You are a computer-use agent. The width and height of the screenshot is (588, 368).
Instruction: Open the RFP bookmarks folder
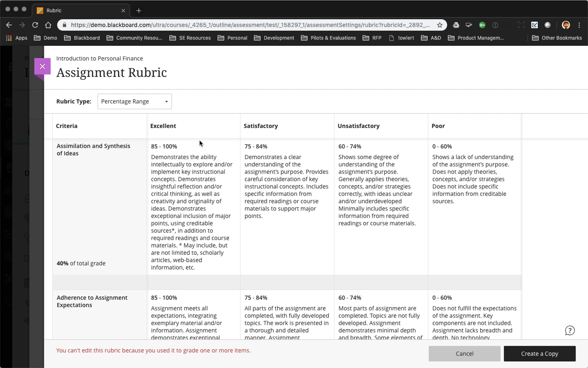point(372,38)
